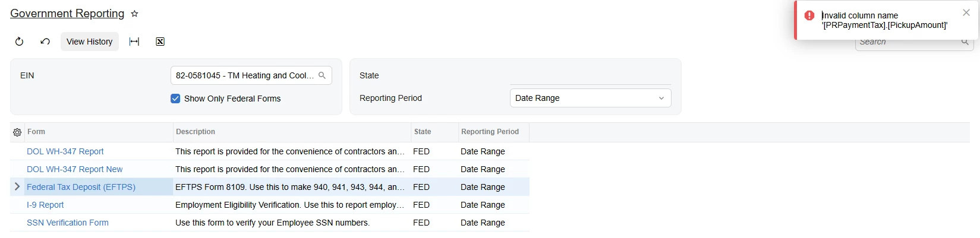The width and height of the screenshot is (980, 238).
Task: Open the DOL WH-347 Report New link
Action: [75, 169]
